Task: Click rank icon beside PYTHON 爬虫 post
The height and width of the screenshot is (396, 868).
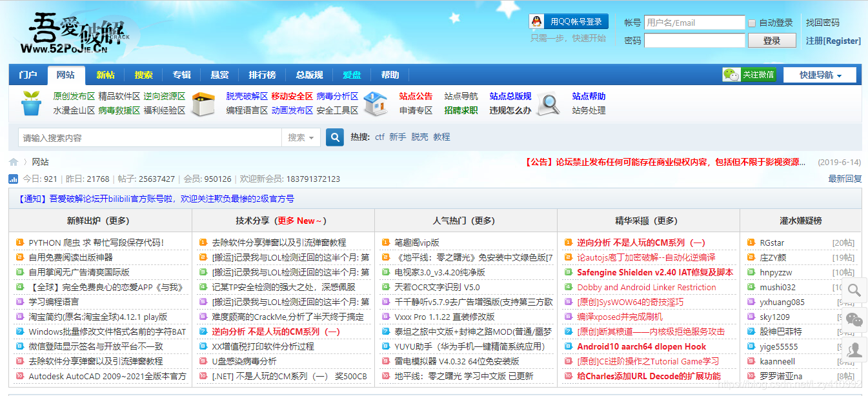Action: tap(20, 243)
